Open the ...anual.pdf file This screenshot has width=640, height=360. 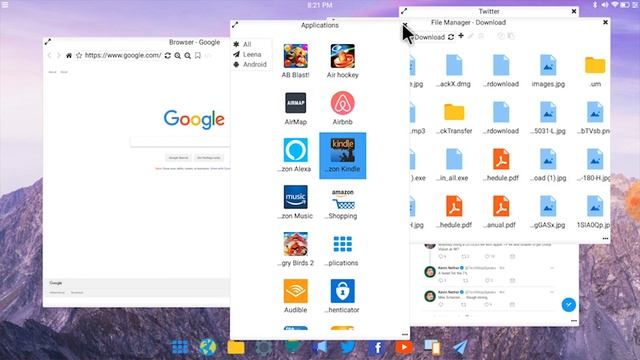click(x=501, y=211)
